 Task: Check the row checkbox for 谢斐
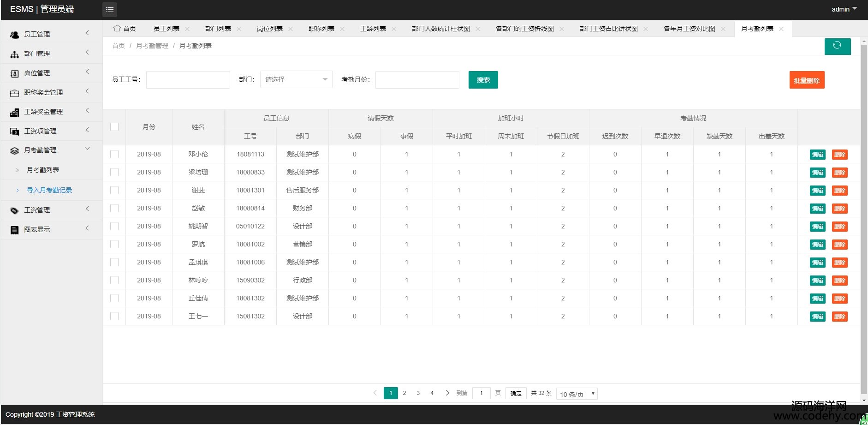[114, 190]
